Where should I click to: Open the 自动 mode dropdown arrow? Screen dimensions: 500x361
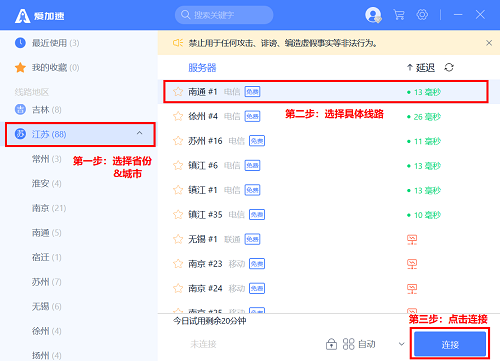point(402,344)
